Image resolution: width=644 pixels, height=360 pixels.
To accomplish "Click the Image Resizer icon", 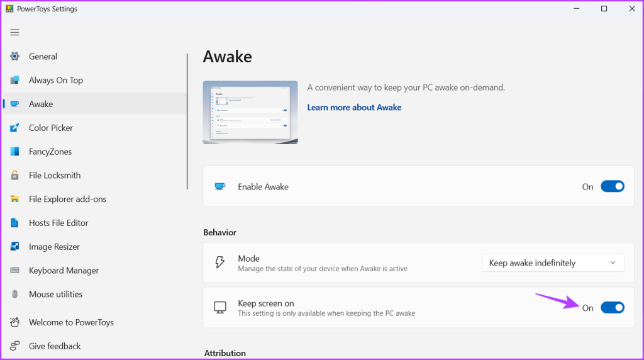I will click(15, 247).
